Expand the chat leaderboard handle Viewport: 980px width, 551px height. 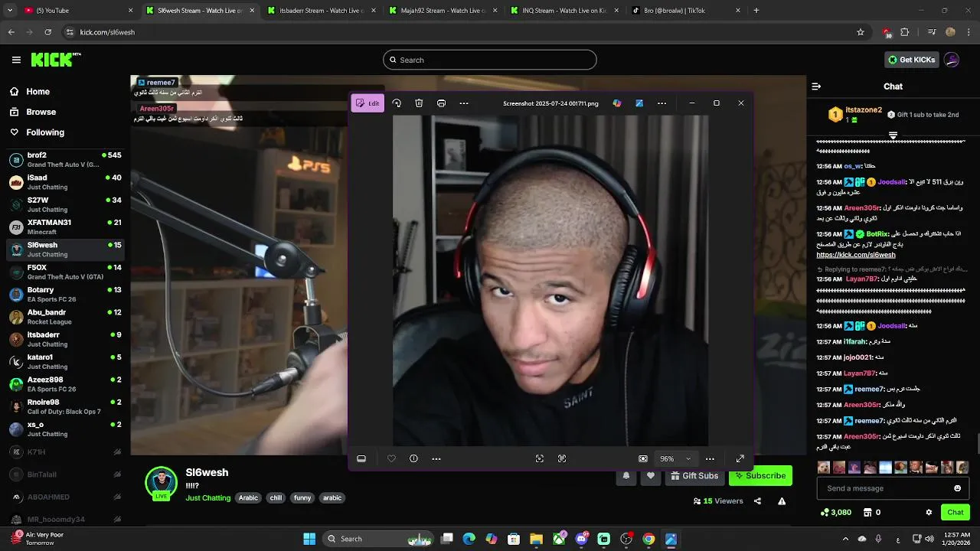pos(893,135)
